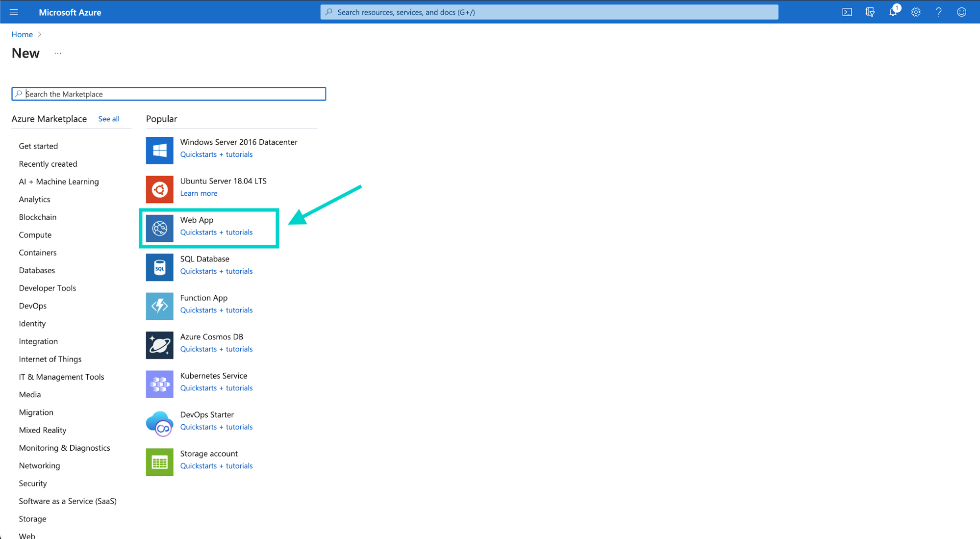This screenshot has height=539, width=980.
Task: Open the ellipsis menu next to New
Action: 58,53
